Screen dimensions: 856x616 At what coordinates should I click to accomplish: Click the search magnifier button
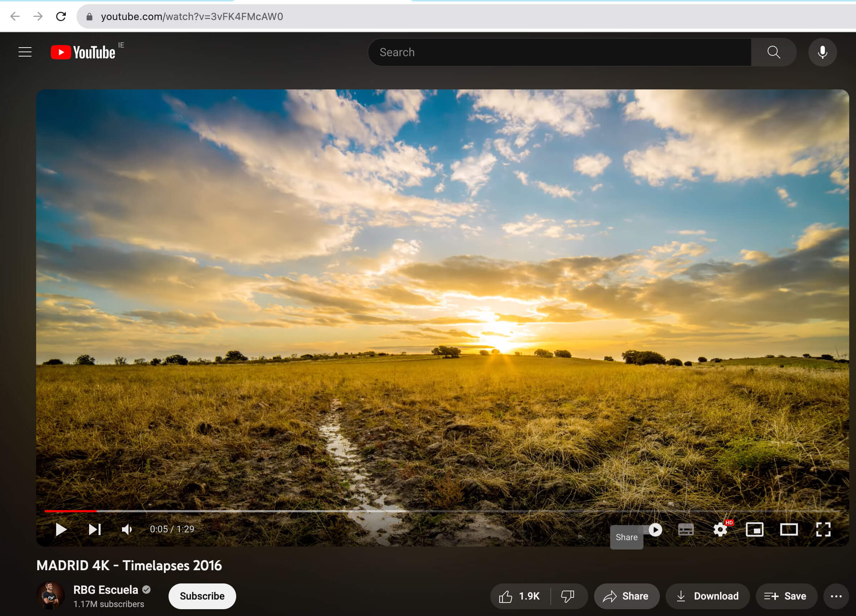[773, 52]
